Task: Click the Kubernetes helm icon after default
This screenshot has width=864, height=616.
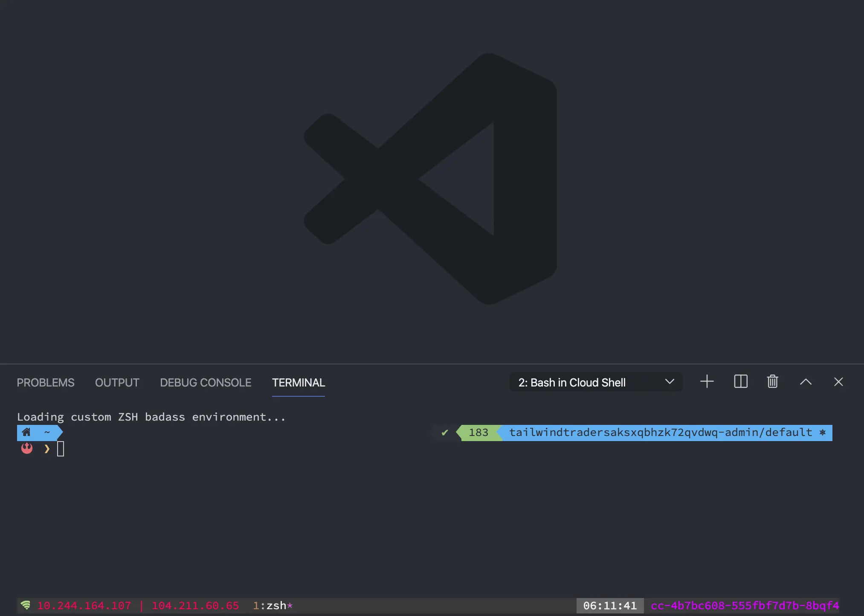Action: [823, 433]
